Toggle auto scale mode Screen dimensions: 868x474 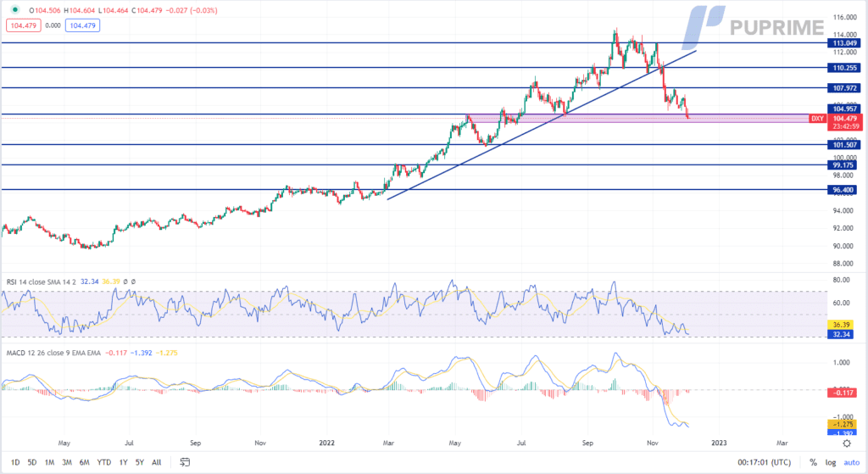click(x=851, y=462)
